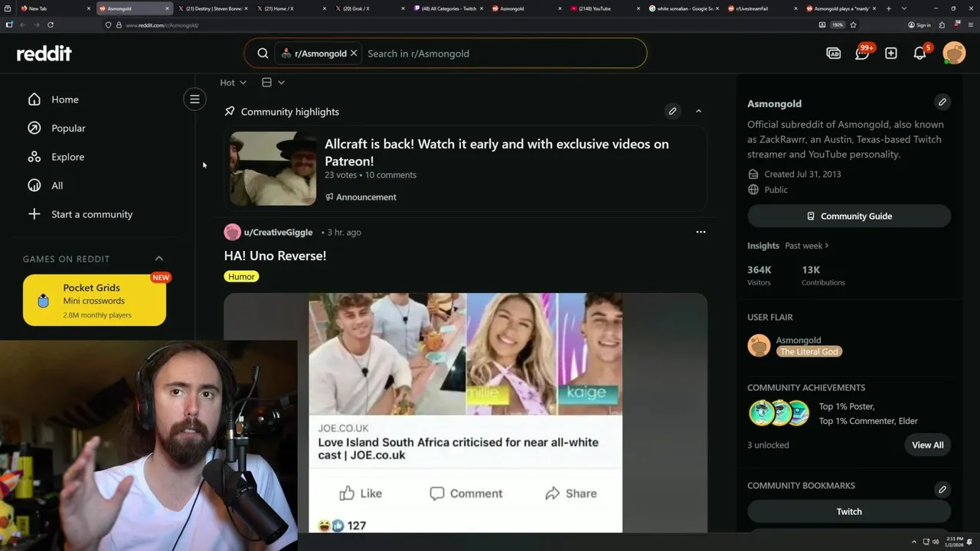Screen dimensions: 980x551
Task: Open the taskbar volume icon
Action: [x=935, y=542]
